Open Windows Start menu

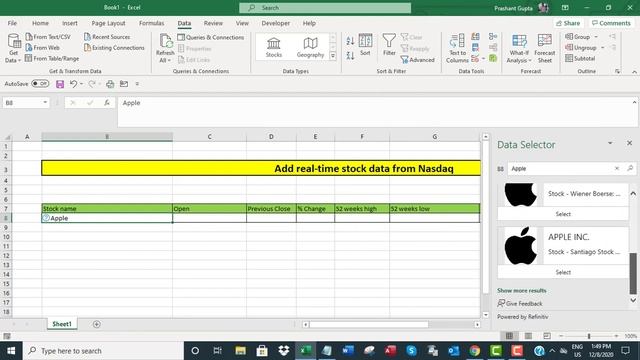11,351
